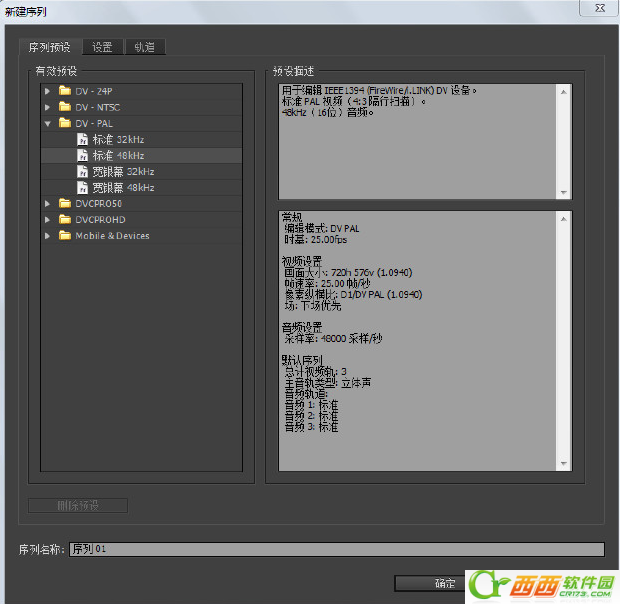Viewport: 620px width, 604px height.
Task: Expand the DV - 24P preset group
Action: tap(47, 91)
